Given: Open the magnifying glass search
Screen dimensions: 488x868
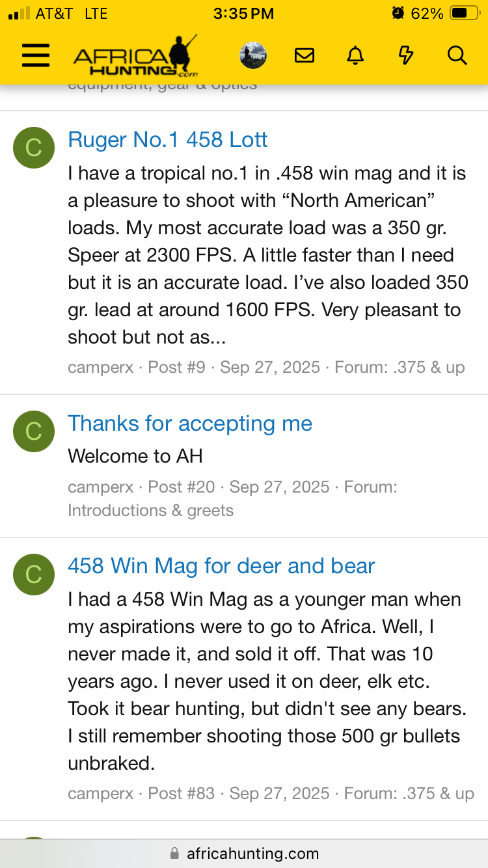Looking at the screenshot, I should click(x=457, y=55).
